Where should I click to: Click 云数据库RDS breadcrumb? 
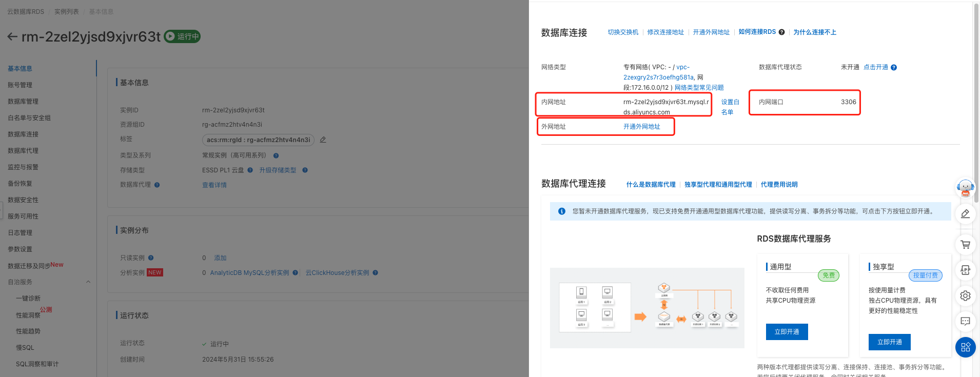[26, 11]
